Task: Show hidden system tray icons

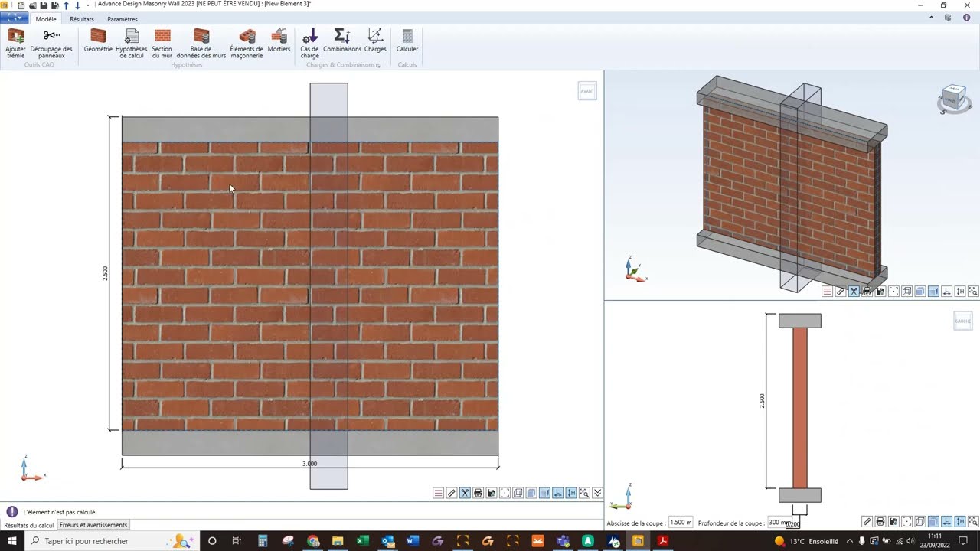Action: pyautogui.click(x=849, y=541)
